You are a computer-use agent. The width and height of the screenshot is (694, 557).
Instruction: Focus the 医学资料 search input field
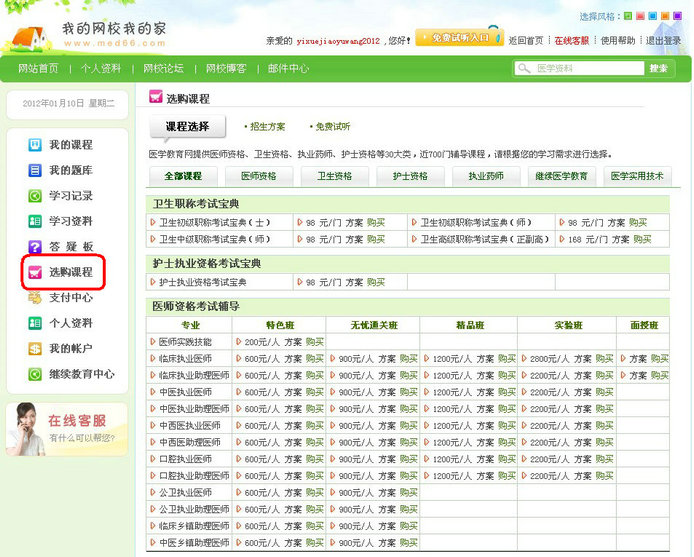[x=580, y=68]
